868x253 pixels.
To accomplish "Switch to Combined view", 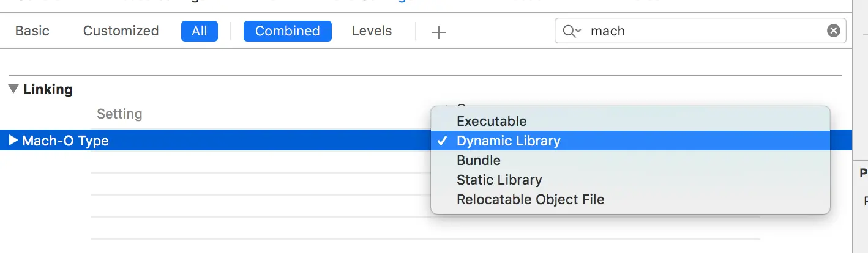I will pyautogui.click(x=287, y=31).
